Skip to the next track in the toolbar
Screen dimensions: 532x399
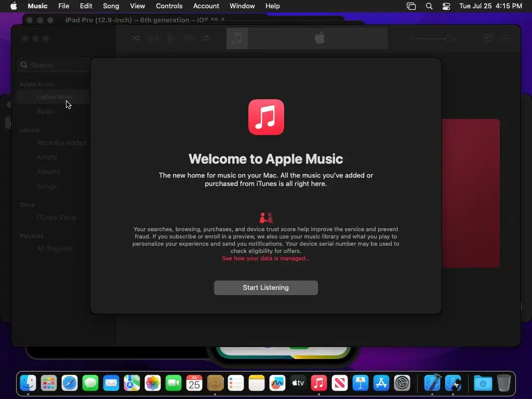tap(189, 38)
